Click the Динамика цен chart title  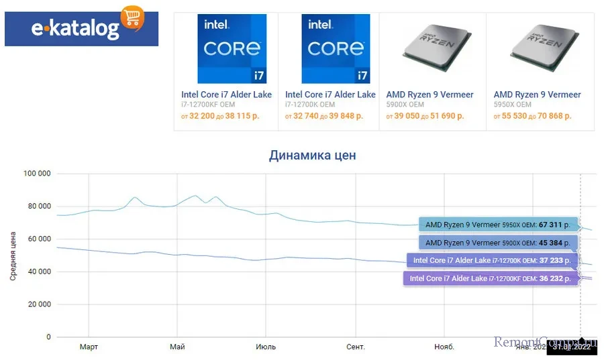click(312, 156)
